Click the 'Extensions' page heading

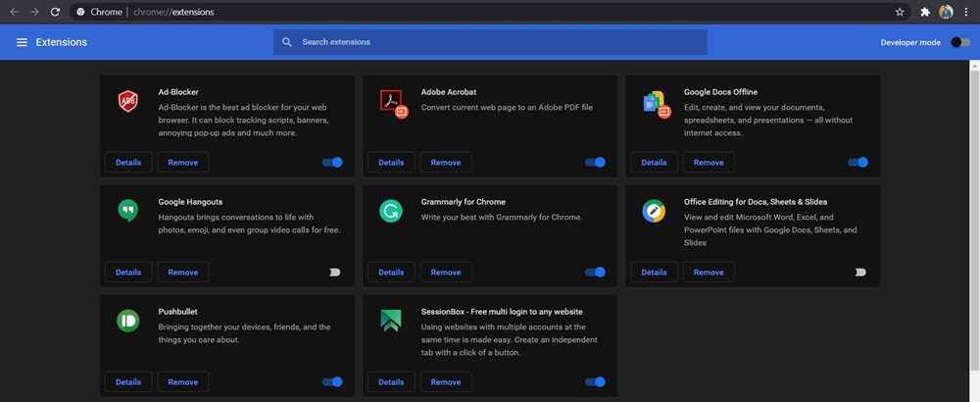[61, 42]
